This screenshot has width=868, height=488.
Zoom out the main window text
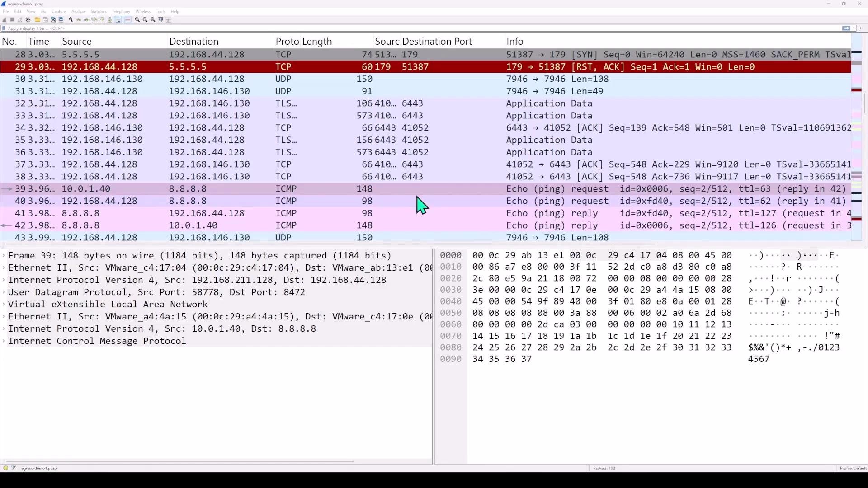(145, 20)
